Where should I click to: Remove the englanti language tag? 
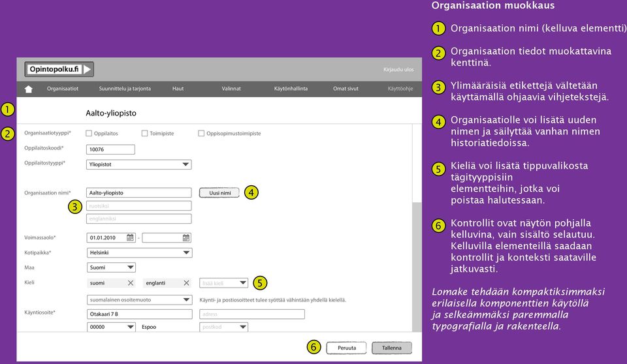pos(186,283)
